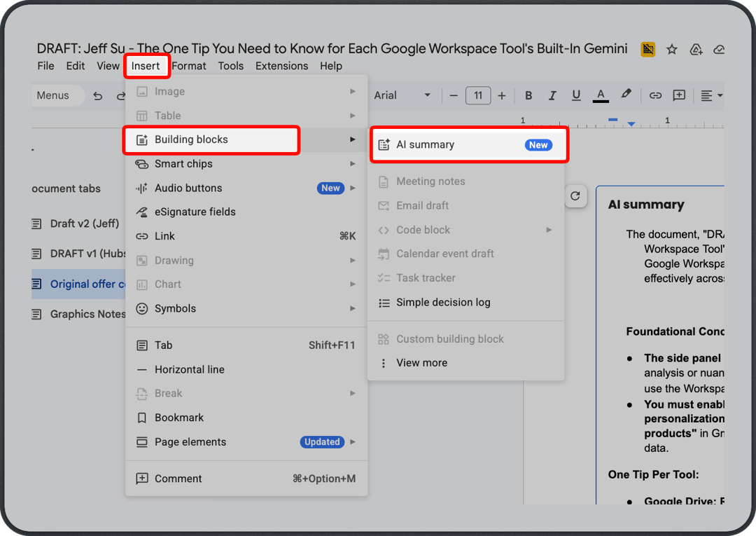This screenshot has height=536, width=756.
Task: Open the Arial font dropdown
Action: click(402, 95)
